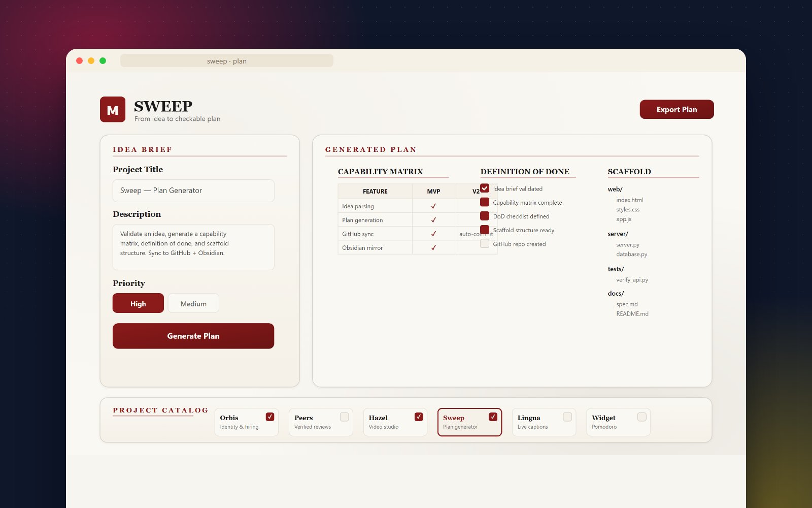Open README.md in the scaffold tree
The height and width of the screenshot is (508, 812).
[632, 313]
